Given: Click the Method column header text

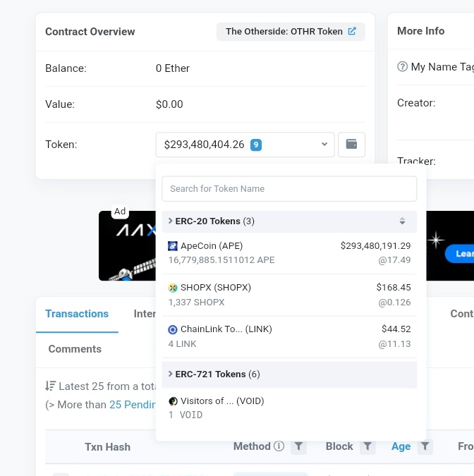Looking at the screenshot, I should pyautogui.click(x=252, y=446).
